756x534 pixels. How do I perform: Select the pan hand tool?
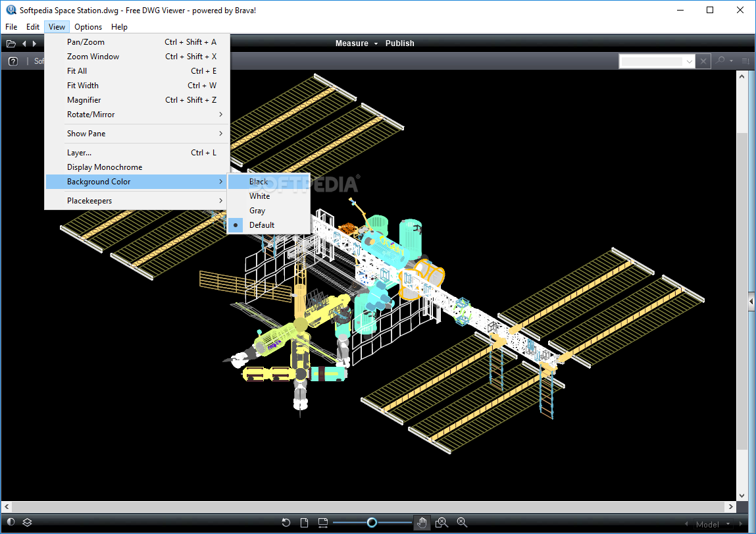point(422,522)
